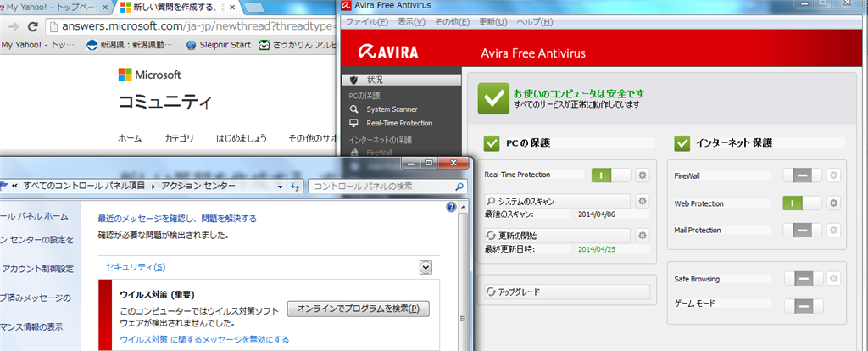Toggle FireWall switch

(802, 175)
